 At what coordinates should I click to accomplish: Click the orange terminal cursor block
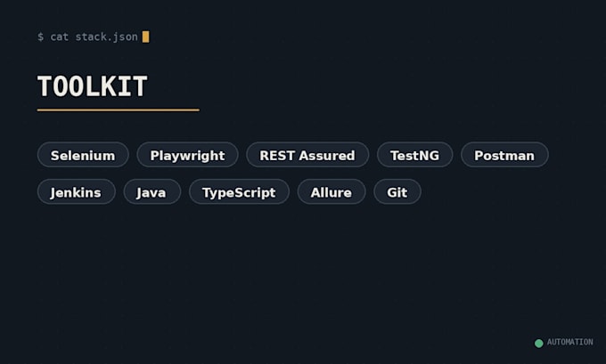(x=145, y=36)
